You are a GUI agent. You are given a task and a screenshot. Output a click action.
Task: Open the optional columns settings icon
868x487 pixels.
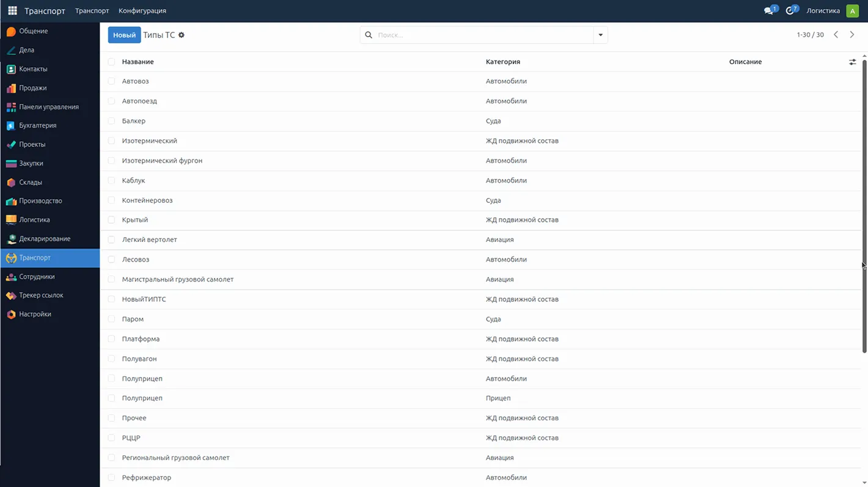coord(853,62)
